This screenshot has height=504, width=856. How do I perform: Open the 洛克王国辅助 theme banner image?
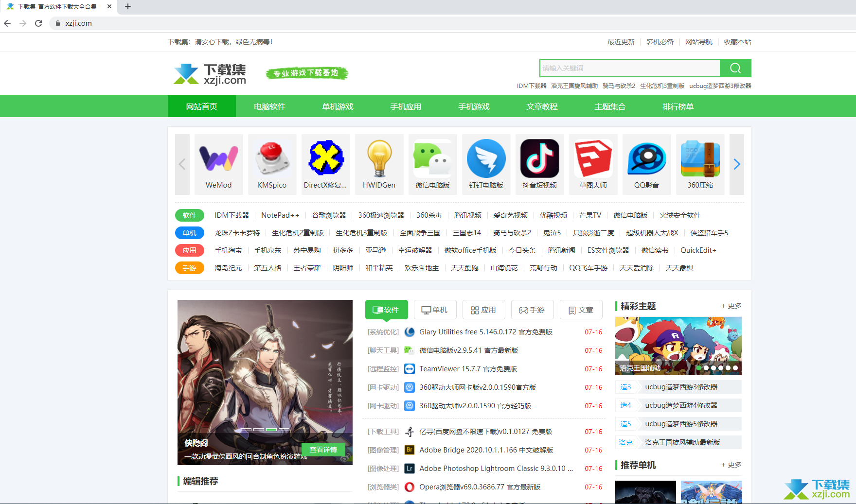point(678,346)
